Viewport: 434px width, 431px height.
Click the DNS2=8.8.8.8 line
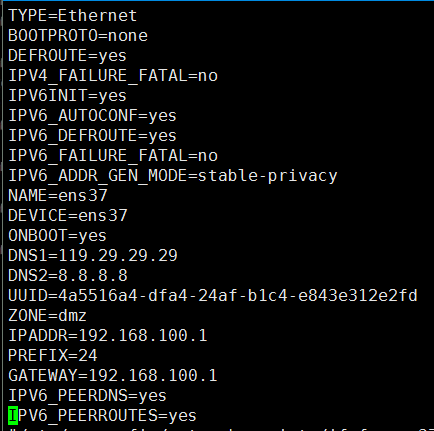coord(68,276)
